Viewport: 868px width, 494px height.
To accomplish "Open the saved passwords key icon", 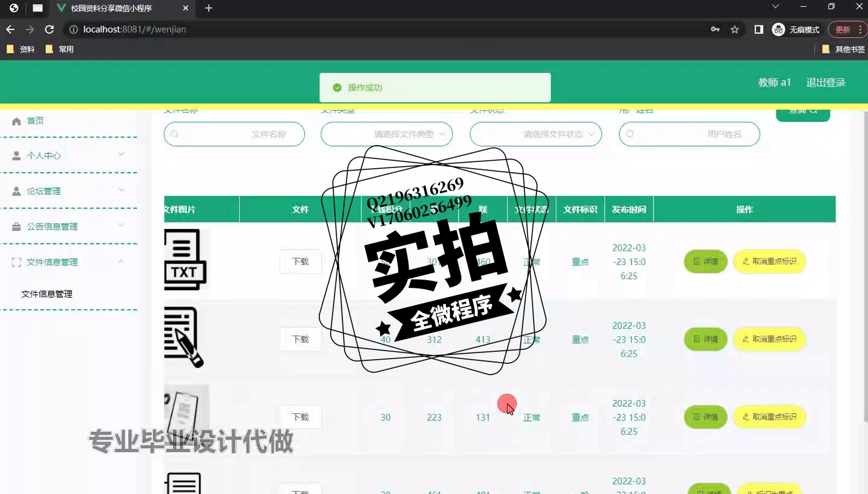I will 715,29.
